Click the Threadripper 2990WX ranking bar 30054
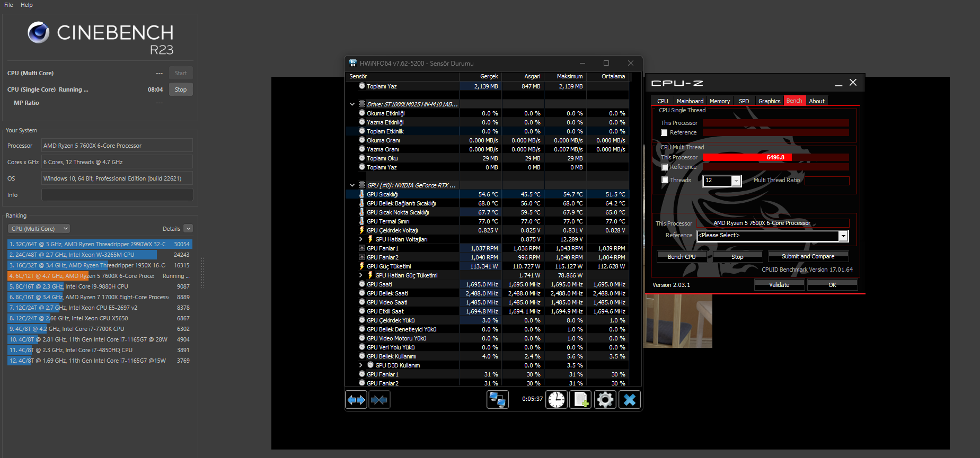The image size is (980, 458). [x=100, y=244]
